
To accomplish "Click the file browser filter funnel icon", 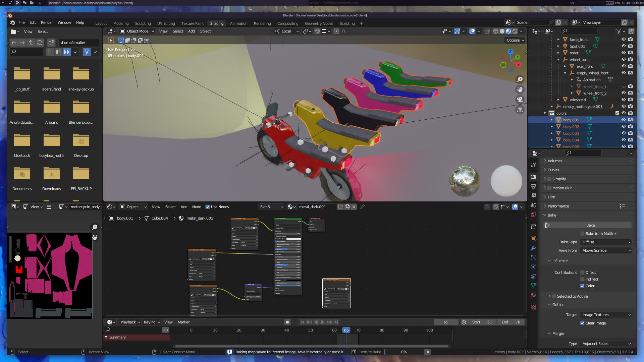I will 87,52.
